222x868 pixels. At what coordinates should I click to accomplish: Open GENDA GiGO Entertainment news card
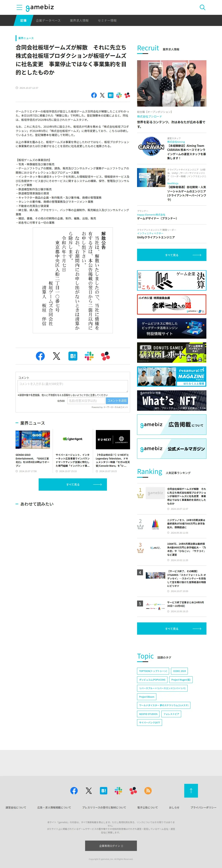coord(33,451)
